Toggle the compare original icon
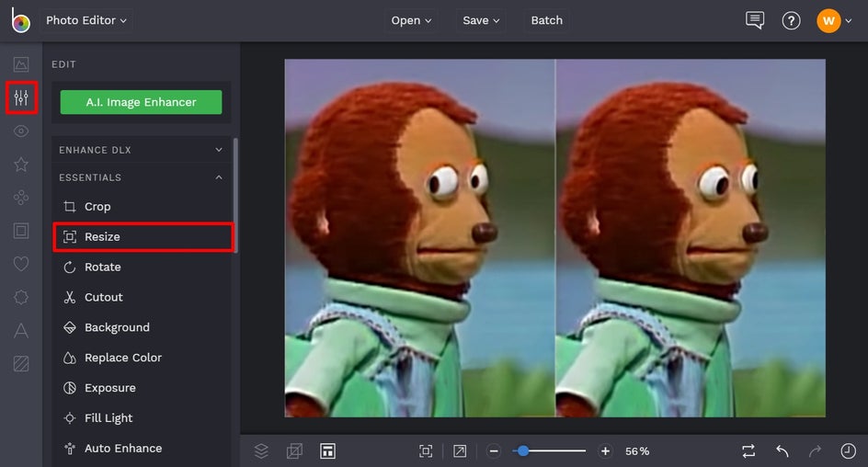Image resolution: width=868 pixels, height=467 pixels. (748, 451)
